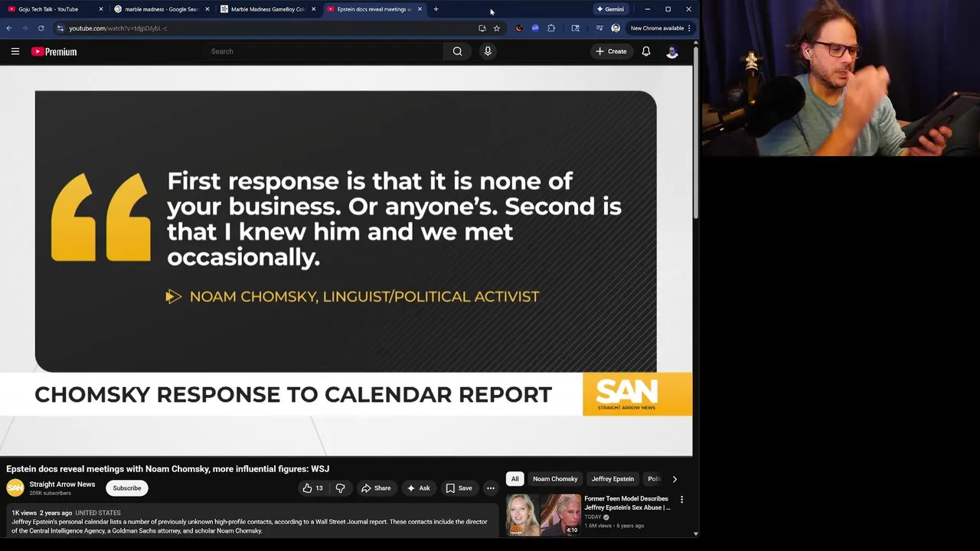
Task: Open YouTube notifications bell
Action: coord(646,51)
